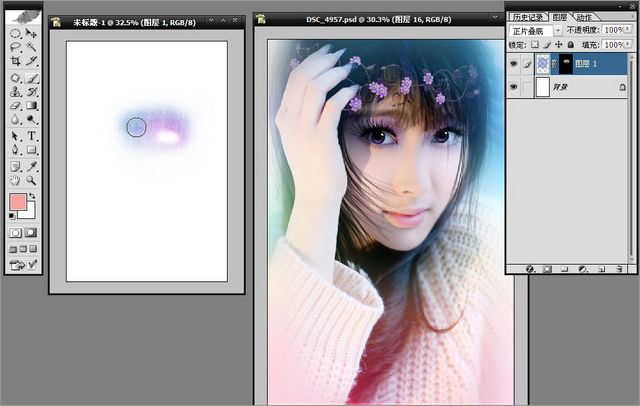Toggle lock transparent pixels
640x406 pixels.
(535, 44)
